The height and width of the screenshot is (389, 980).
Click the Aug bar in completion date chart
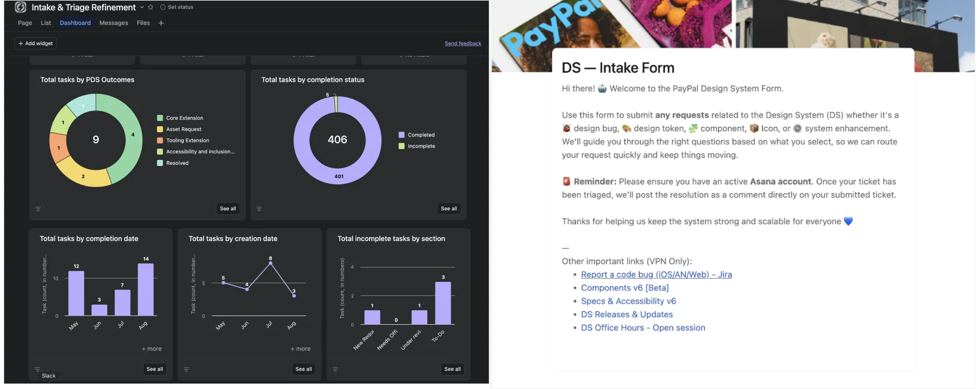pos(146,289)
